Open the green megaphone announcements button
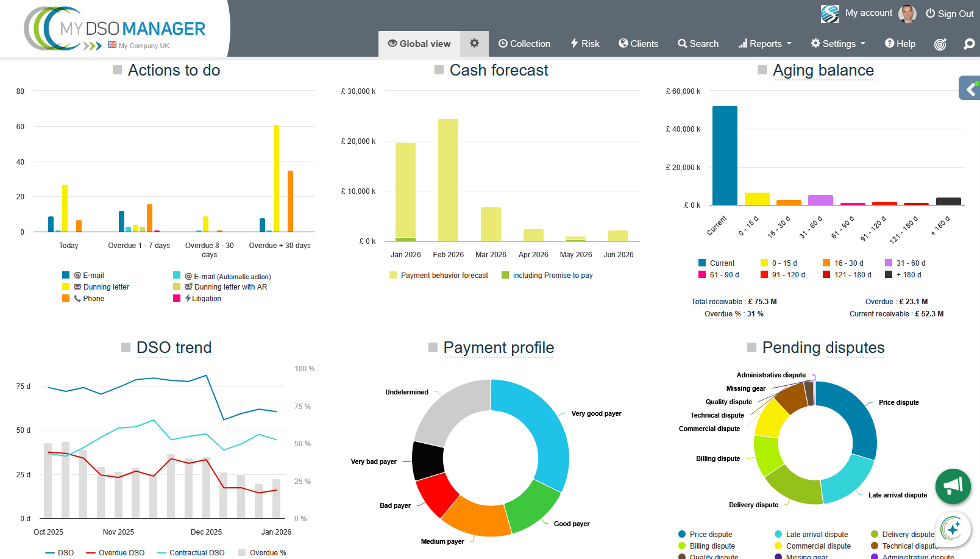The image size is (980, 559). [x=953, y=486]
